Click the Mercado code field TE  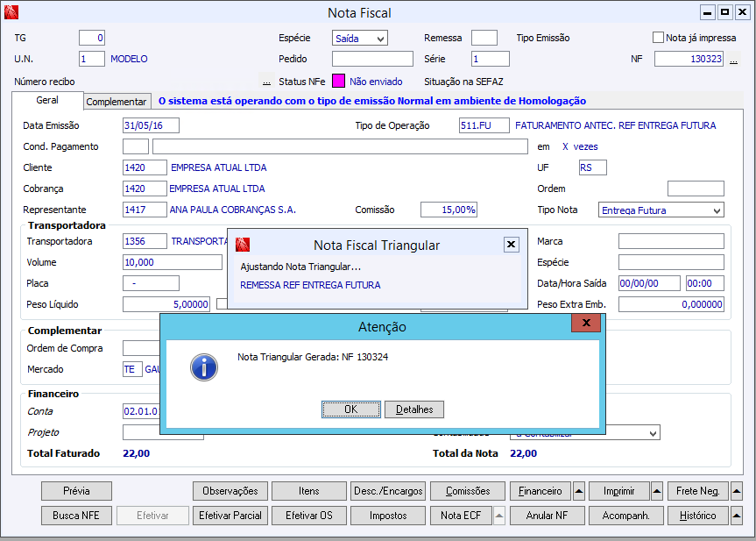click(132, 369)
